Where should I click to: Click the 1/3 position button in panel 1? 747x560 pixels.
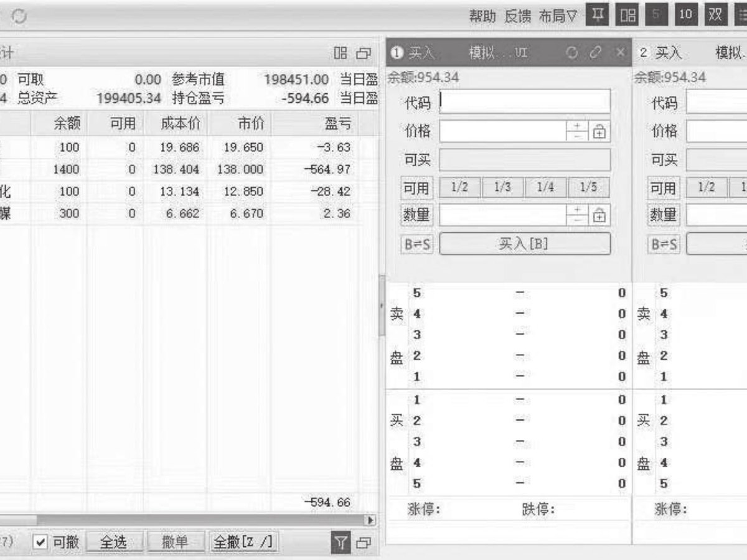[503, 188]
